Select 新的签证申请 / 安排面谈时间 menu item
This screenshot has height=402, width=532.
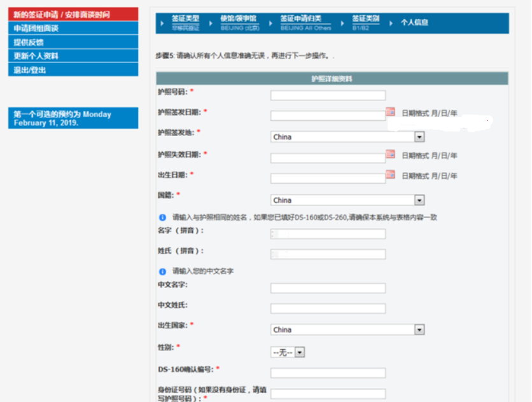pos(73,14)
